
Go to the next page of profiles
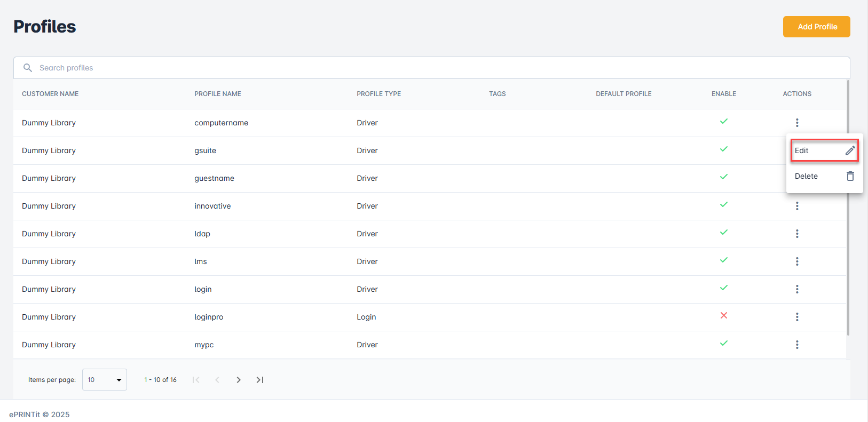(239, 380)
